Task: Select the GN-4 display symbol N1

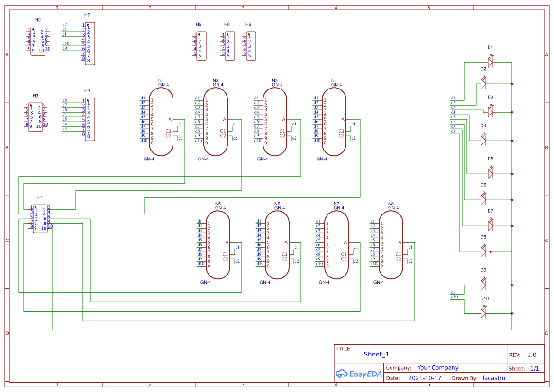Action: pyautogui.click(x=161, y=121)
